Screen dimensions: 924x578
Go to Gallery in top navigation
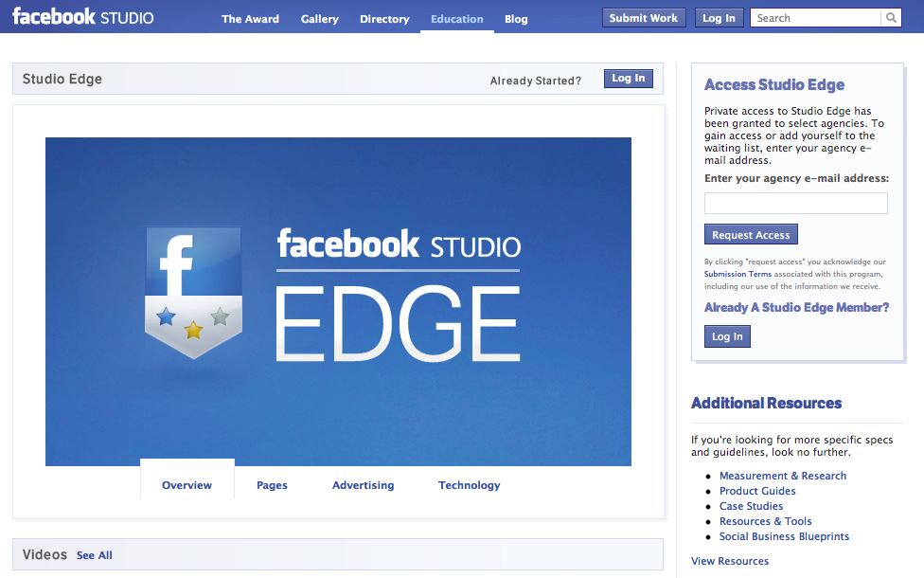pyautogui.click(x=319, y=19)
